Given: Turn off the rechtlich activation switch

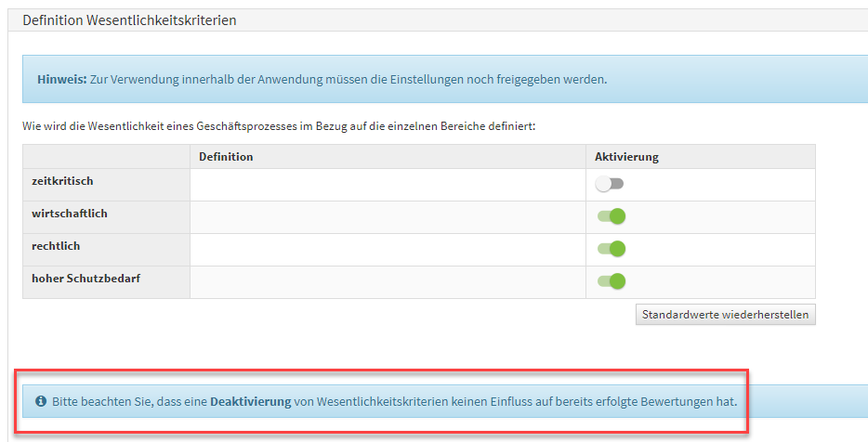Looking at the screenshot, I should tap(611, 249).
